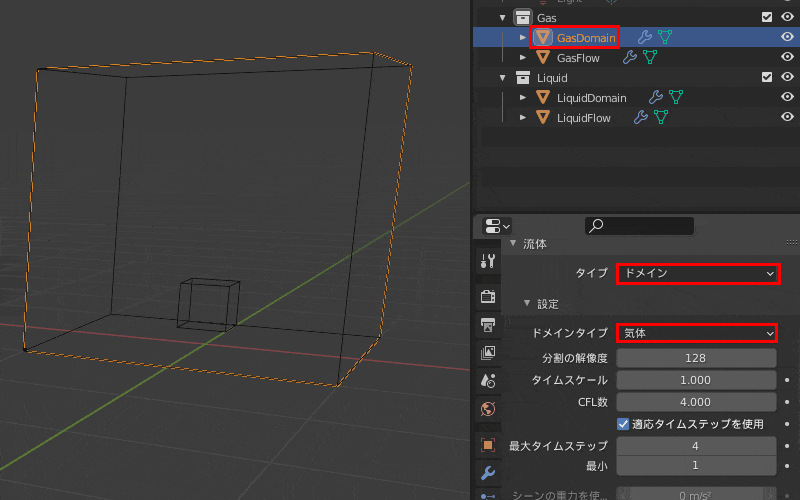Open the Modifier properties wrench tab

coord(488,473)
